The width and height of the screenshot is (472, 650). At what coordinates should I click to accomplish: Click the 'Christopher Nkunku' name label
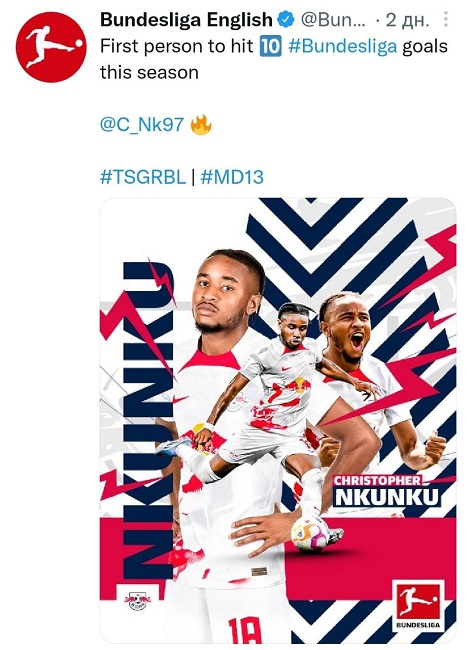point(386,491)
